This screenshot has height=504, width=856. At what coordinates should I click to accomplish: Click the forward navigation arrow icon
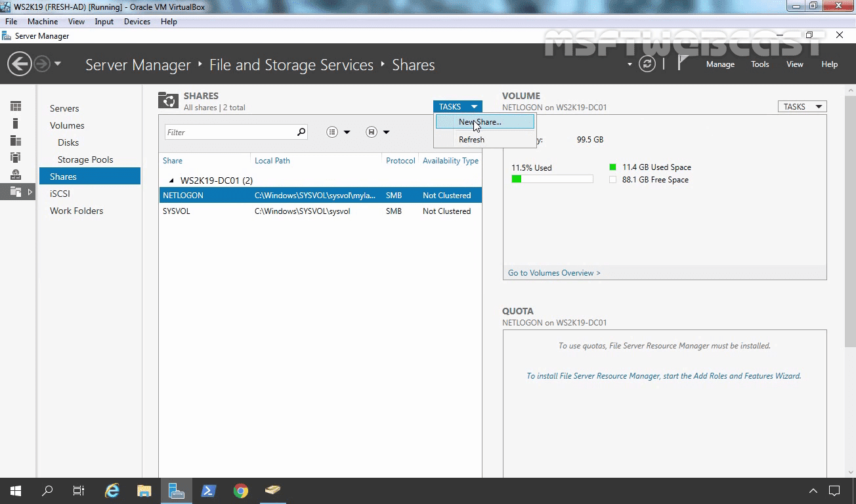[42, 64]
